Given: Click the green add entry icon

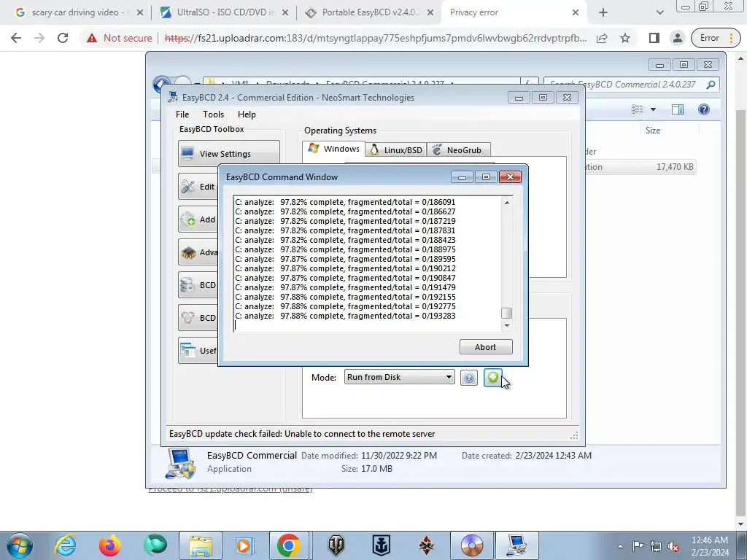Looking at the screenshot, I should (x=492, y=378).
